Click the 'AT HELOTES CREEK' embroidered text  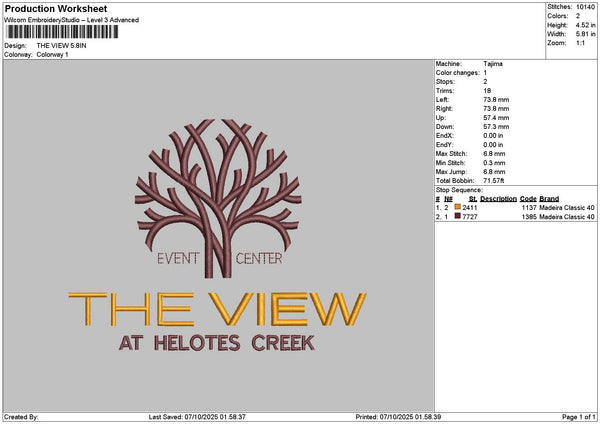pyautogui.click(x=217, y=343)
